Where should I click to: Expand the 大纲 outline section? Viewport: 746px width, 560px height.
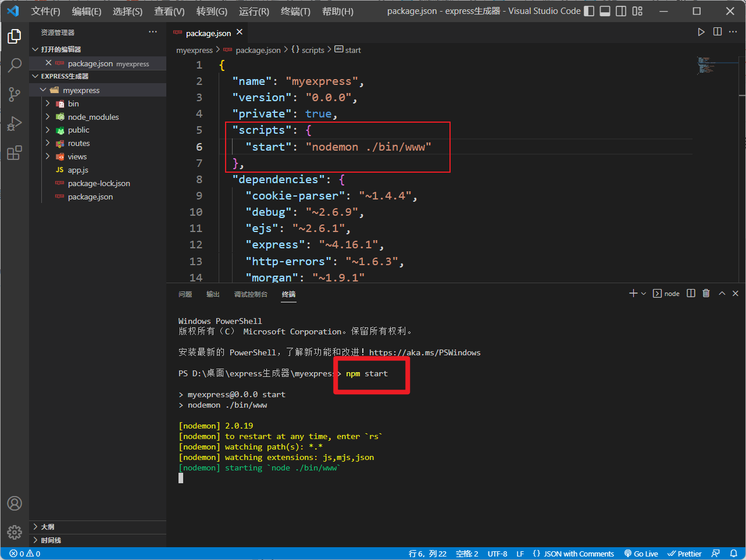[98, 527]
